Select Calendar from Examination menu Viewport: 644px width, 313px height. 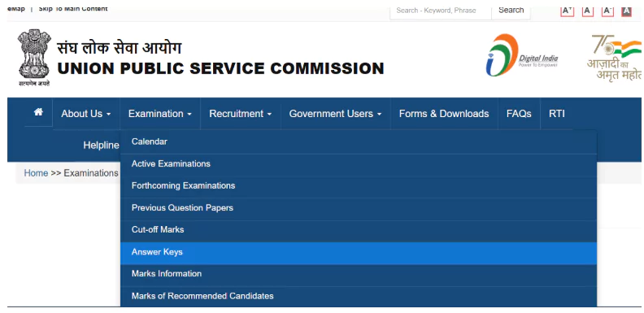pyautogui.click(x=358, y=142)
